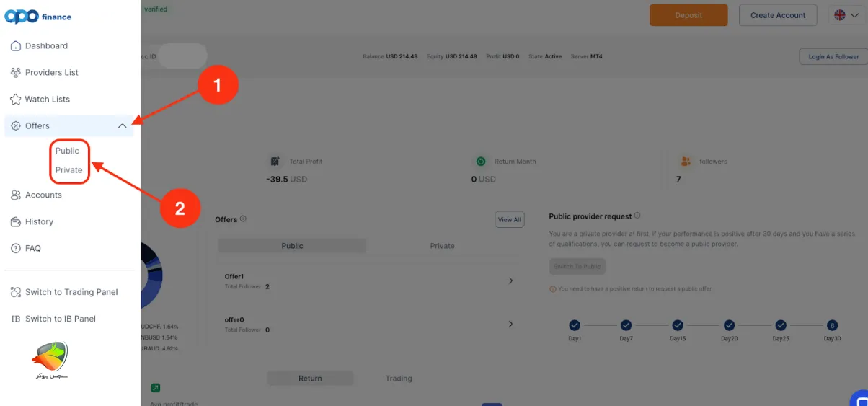Select the Return chart tab
Image resolution: width=868 pixels, height=406 pixels.
tap(310, 378)
